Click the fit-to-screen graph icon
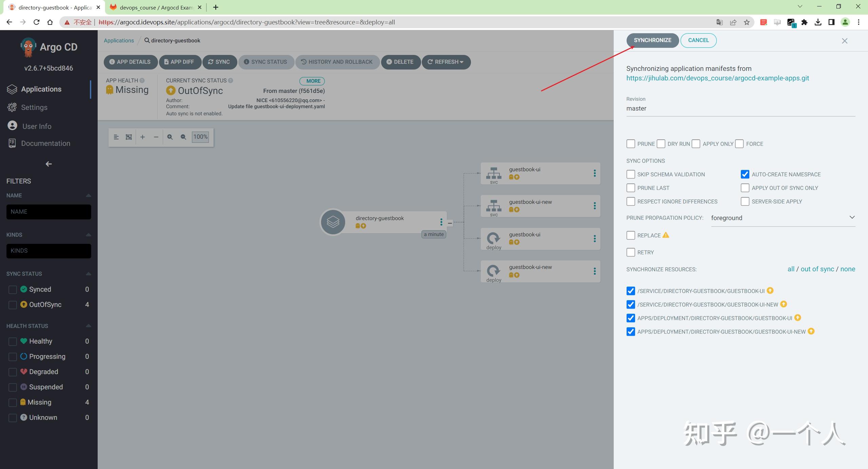This screenshot has height=469, width=868. coord(129,137)
